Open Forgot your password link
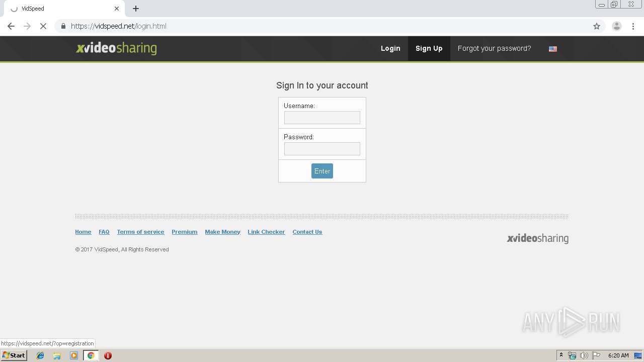 tap(494, 48)
